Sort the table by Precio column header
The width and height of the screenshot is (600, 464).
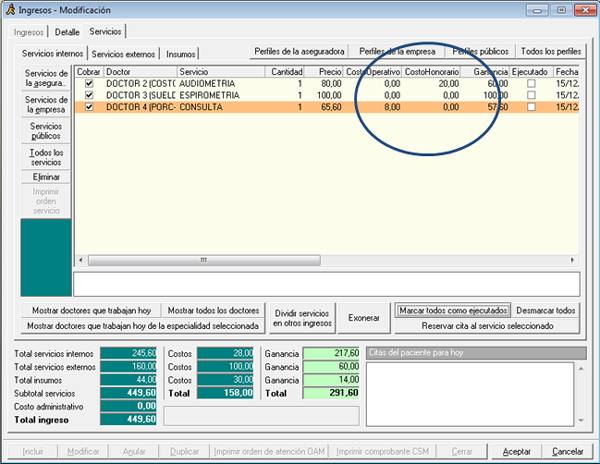327,72
